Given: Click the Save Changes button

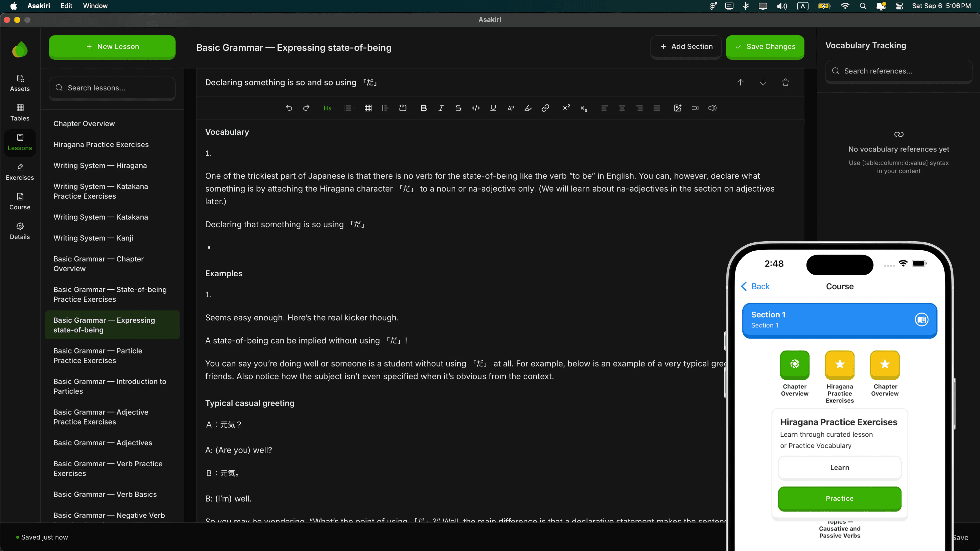Looking at the screenshot, I should pyautogui.click(x=765, y=46).
